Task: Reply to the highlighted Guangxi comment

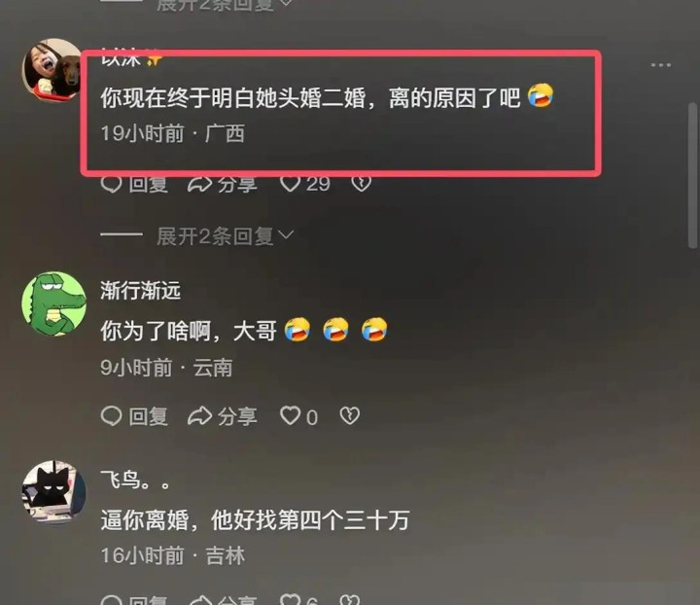Action: coord(134,184)
